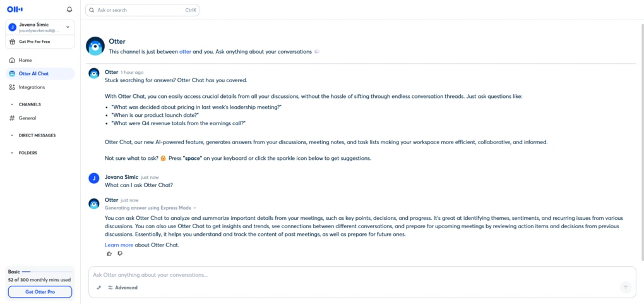This screenshot has height=304, width=644.
Task: Click the thumbs down icon on Otter's answer
Action: pyautogui.click(x=120, y=253)
